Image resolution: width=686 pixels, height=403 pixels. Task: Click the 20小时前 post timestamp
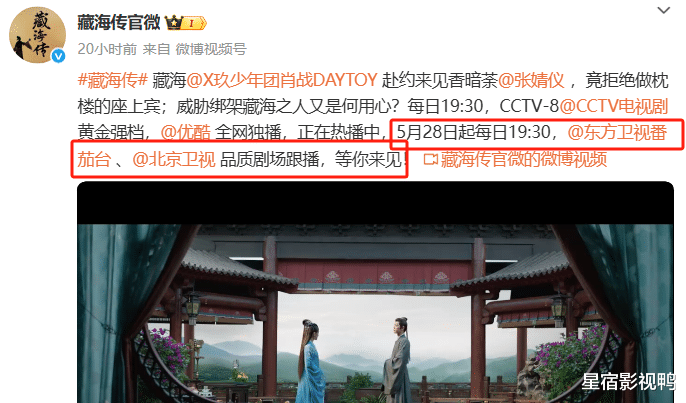107,49
